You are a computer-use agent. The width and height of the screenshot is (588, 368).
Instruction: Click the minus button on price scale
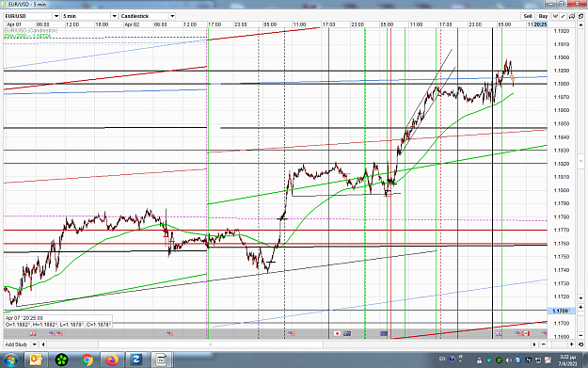pyautogui.click(x=580, y=335)
